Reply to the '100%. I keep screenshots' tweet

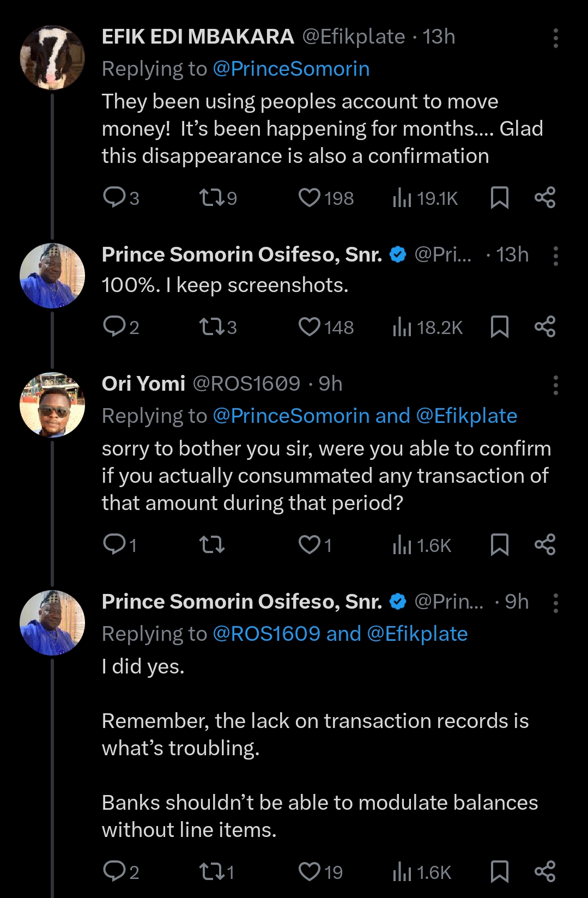click(114, 326)
